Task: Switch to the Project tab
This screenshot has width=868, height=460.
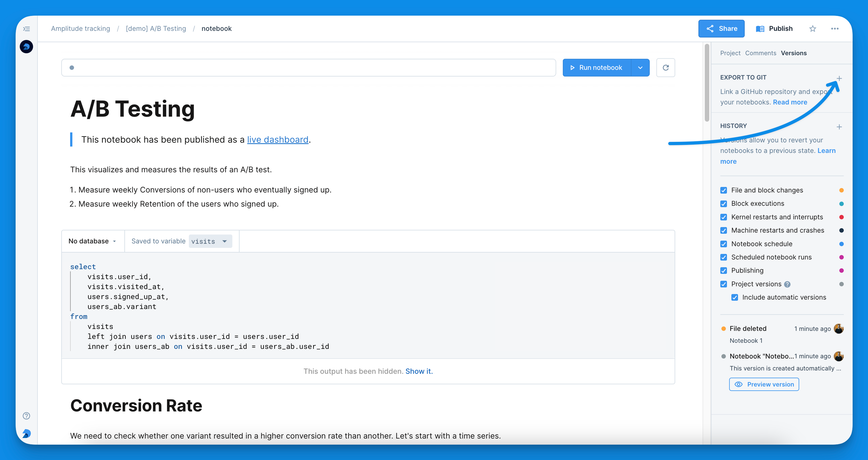Action: coord(730,53)
